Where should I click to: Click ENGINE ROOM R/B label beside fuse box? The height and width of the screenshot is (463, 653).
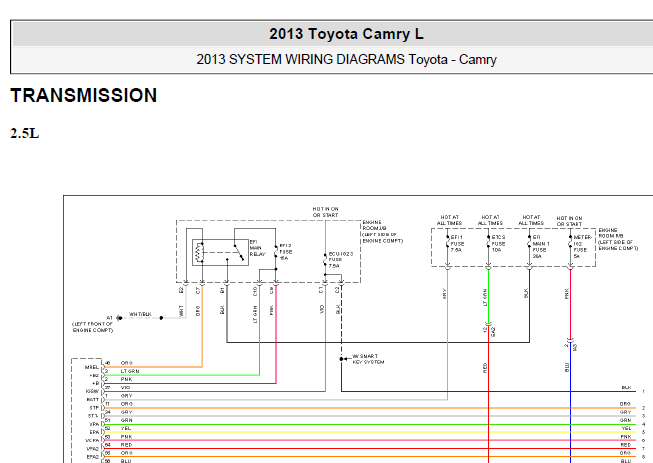(x=618, y=239)
